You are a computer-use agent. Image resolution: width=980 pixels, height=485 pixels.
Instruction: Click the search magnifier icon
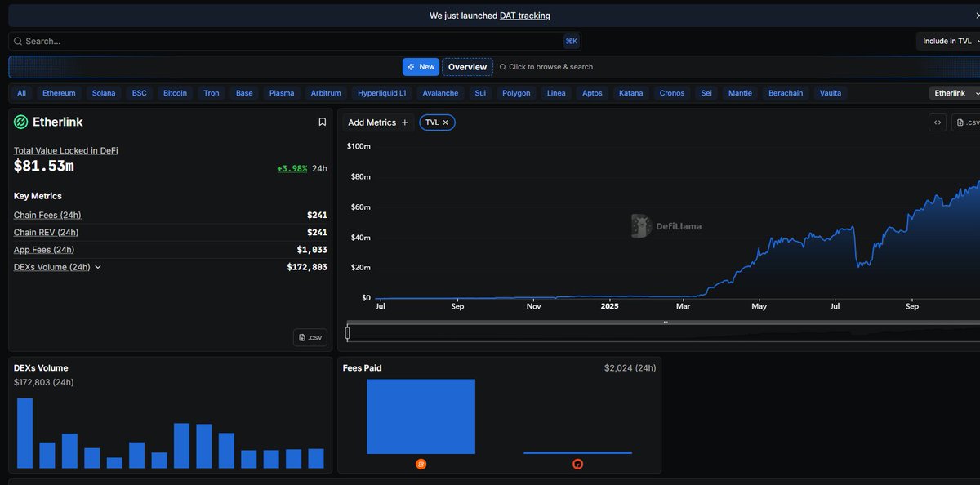tap(17, 41)
